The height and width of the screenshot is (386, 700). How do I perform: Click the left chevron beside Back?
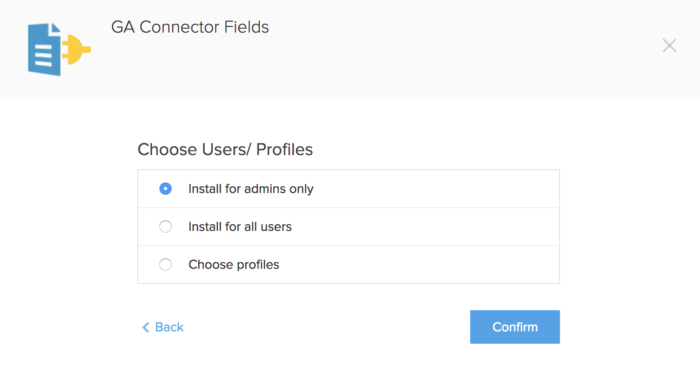[146, 328]
